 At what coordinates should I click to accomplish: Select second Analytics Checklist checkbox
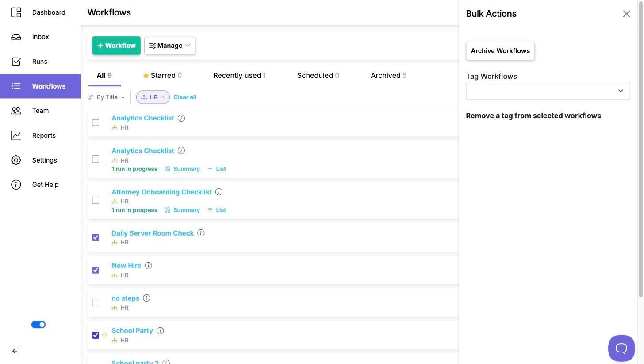[x=96, y=159]
